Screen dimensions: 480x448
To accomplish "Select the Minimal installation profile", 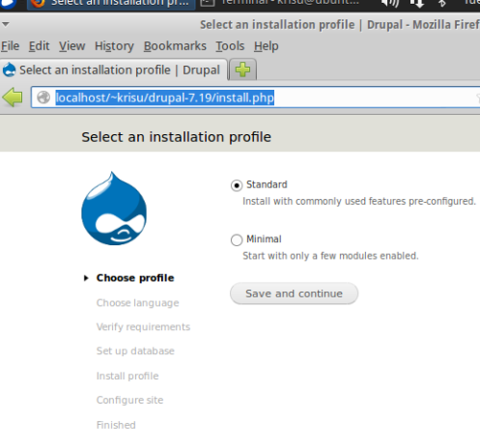I will tap(237, 240).
